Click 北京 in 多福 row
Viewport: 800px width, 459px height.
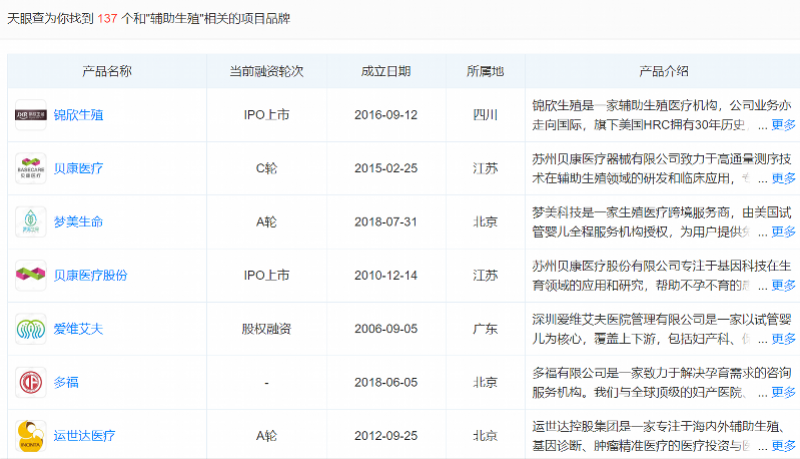[485, 383]
